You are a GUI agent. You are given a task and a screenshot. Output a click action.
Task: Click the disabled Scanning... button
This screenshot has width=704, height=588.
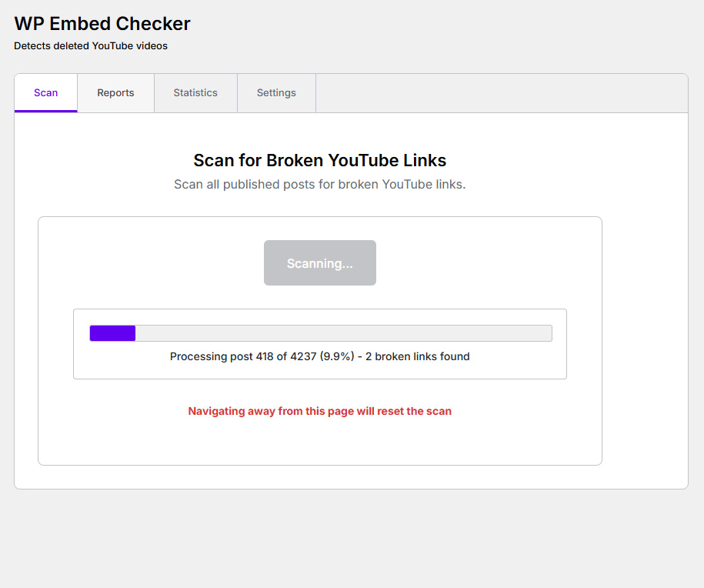point(319,262)
